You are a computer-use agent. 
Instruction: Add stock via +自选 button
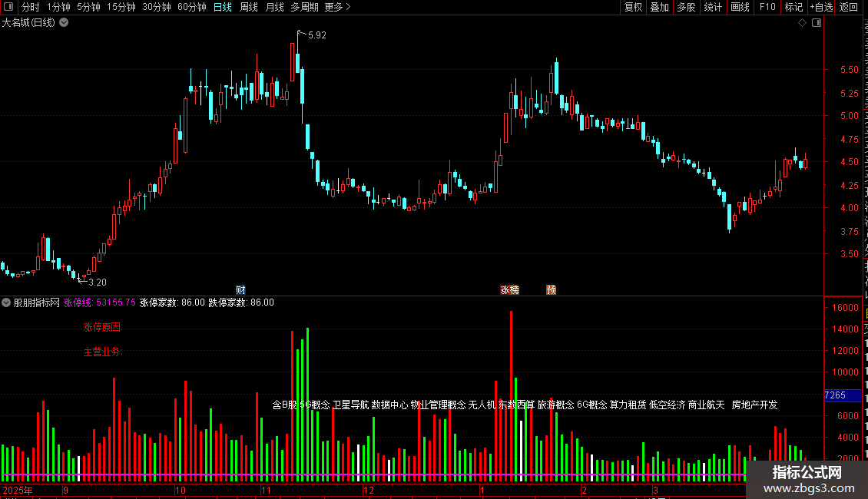[821, 7]
